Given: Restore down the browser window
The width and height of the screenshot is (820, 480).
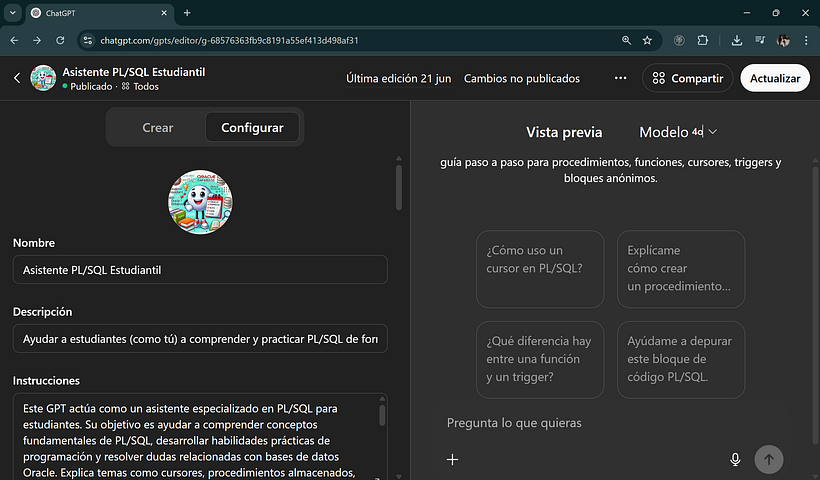Looking at the screenshot, I should (x=776, y=13).
